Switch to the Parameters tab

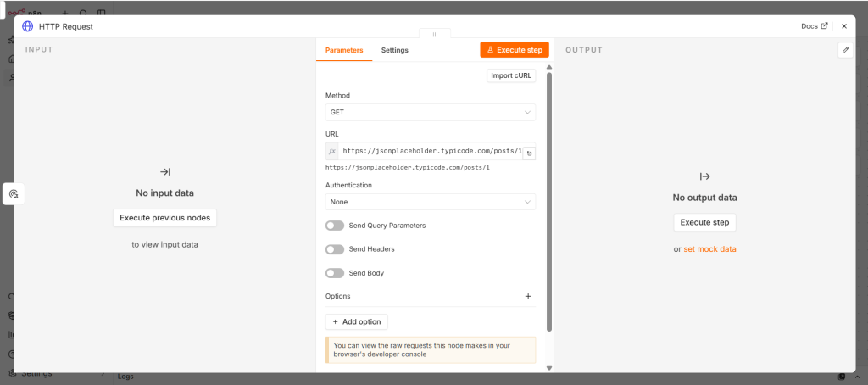click(x=344, y=50)
